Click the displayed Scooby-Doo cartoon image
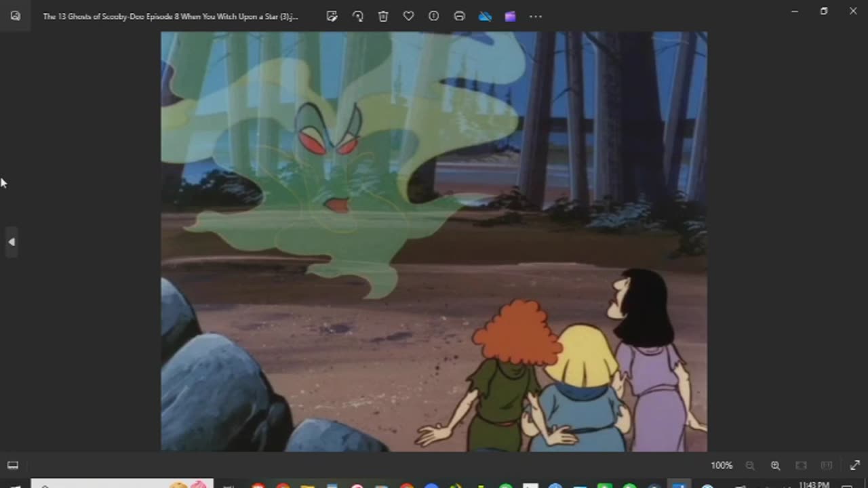This screenshot has height=488, width=868. click(434, 241)
